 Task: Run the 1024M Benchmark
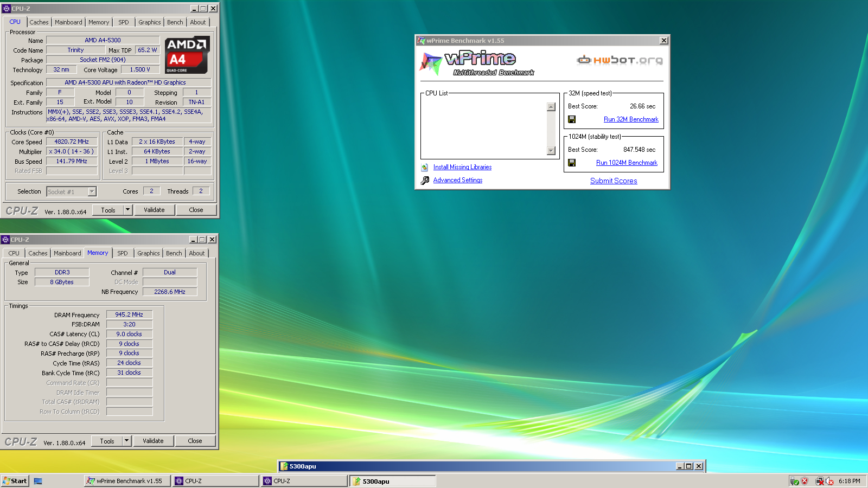(x=627, y=163)
